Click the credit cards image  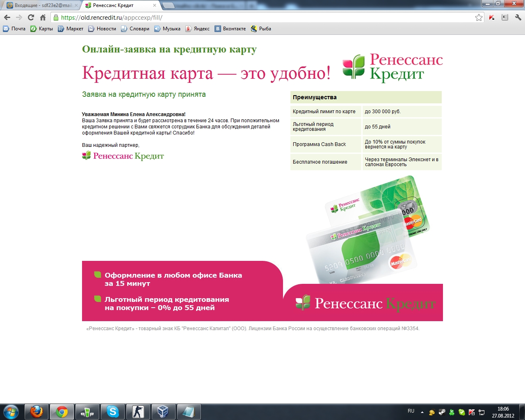click(x=367, y=229)
